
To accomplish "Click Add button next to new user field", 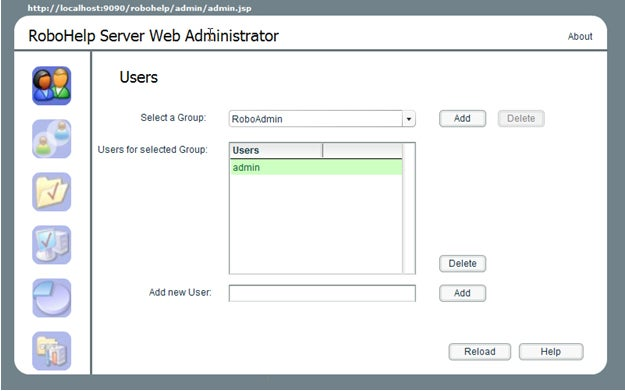I will tap(462, 293).
